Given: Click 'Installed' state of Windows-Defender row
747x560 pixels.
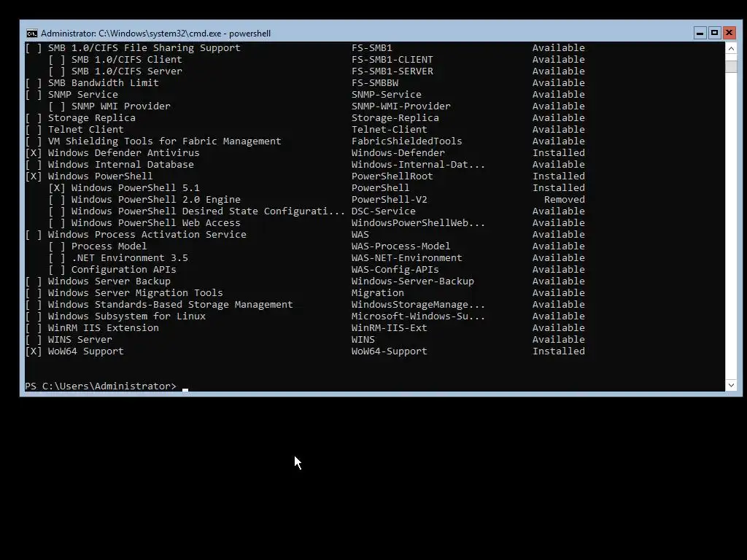Looking at the screenshot, I should tap(559, 153).
